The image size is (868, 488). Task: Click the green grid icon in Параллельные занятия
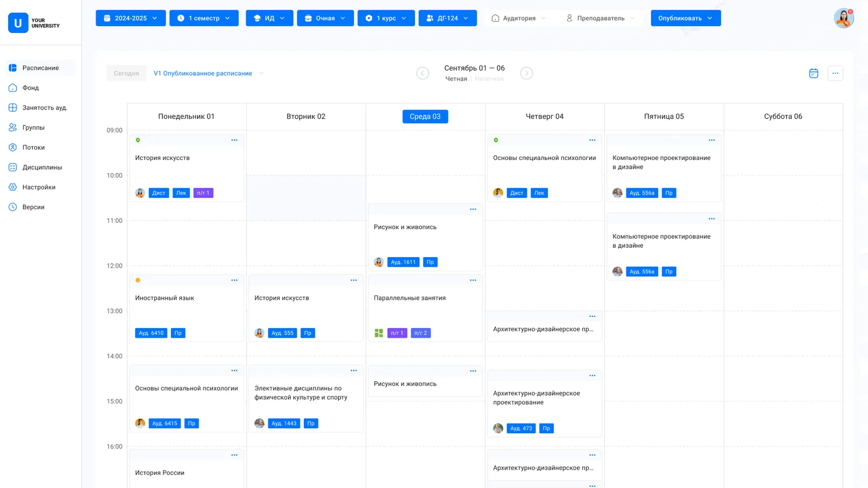coord(379,333)
